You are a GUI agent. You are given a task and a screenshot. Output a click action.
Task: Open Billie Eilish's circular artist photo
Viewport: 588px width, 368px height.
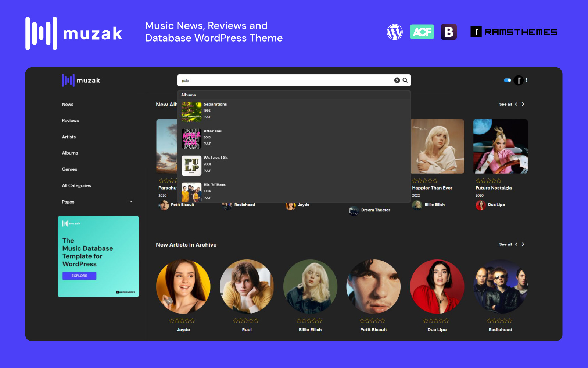(310, 287)
